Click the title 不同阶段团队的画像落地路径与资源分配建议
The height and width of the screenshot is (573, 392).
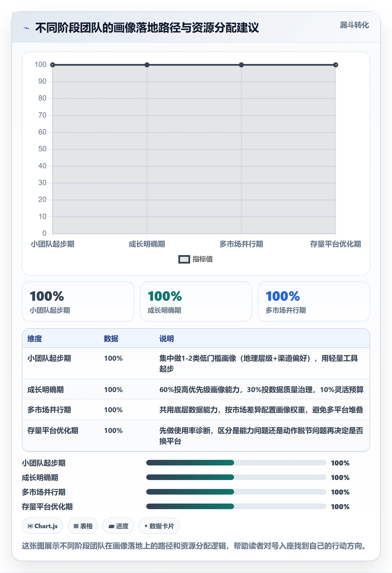(x=147, y=28)
